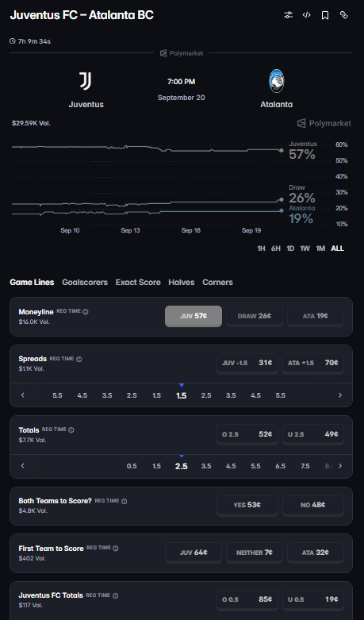
Task: Select totals line 3.5
Action: tap(206, 466)
